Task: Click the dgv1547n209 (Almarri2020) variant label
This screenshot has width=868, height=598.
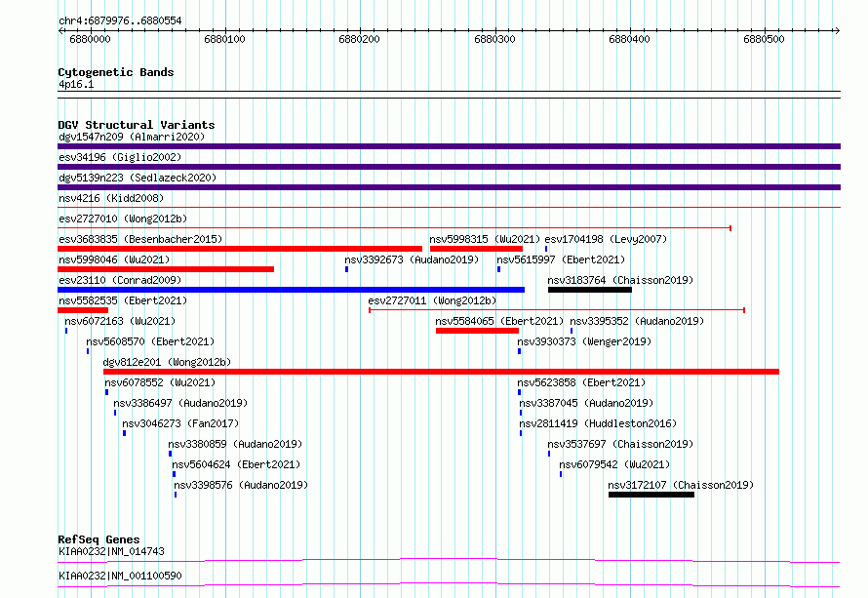Action: [x=132, y=137]
